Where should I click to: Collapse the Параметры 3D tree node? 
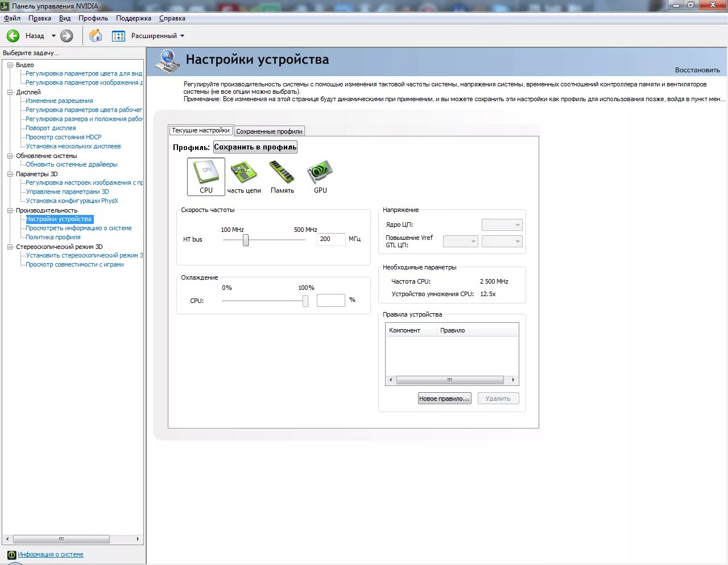pos(10,174)
